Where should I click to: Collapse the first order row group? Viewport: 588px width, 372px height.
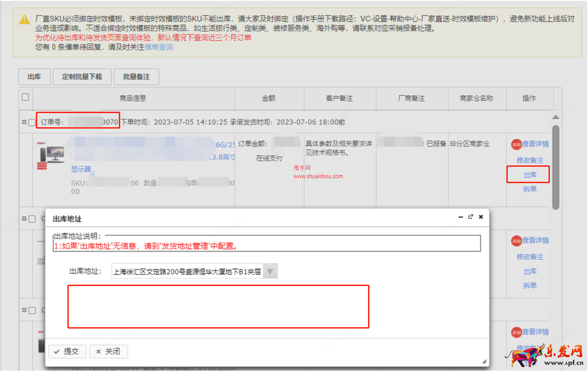click(25, 122)
